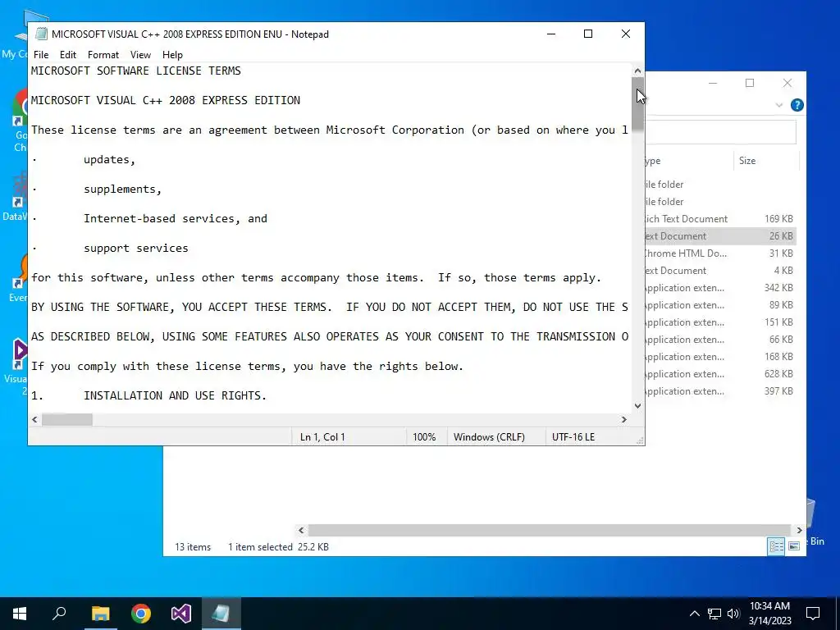
Task: Open the clock showing 10:34 AM
Action: pos(769,614)
